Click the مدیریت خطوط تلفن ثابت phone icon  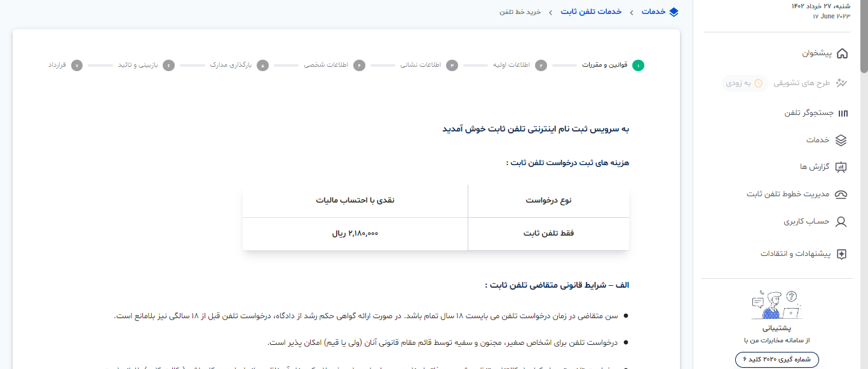point(841,194)
